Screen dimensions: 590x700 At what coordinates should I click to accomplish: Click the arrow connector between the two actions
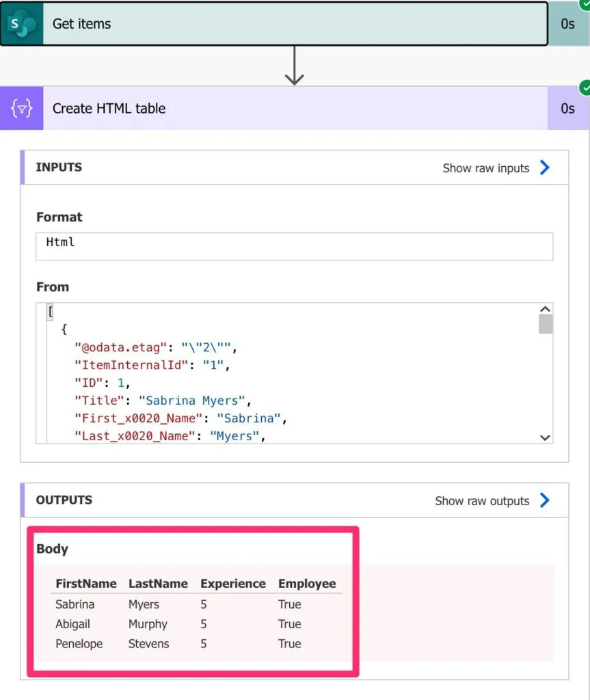(294, 66)
